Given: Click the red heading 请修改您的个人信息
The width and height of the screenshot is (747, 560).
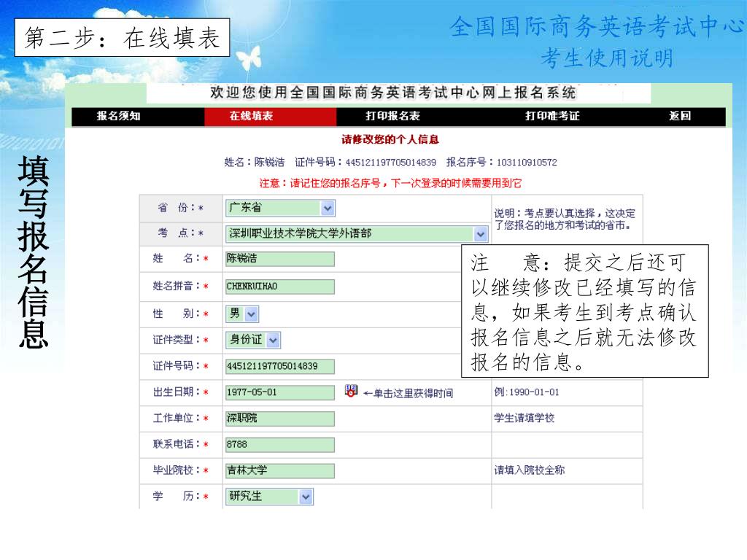Looking at the screenshot, I should click(x=390, y=139).
